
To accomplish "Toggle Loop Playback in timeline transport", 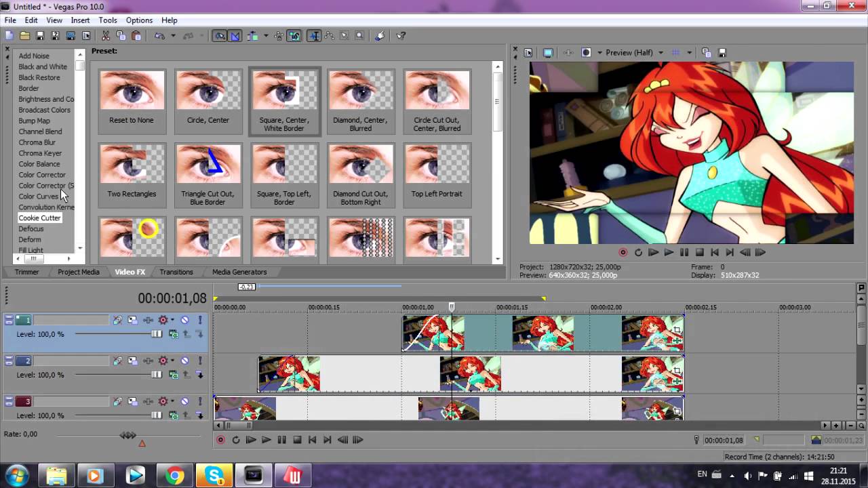I will click(x=236, y=440).
